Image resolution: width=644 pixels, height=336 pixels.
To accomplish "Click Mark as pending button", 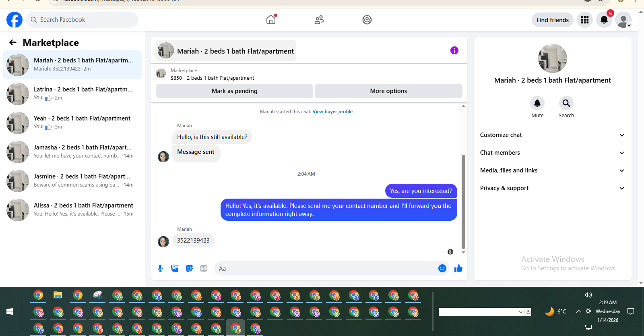I will (235, 91).
